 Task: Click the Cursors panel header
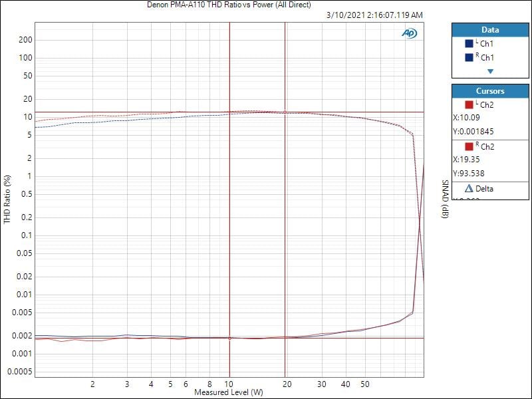click(490, 91)
